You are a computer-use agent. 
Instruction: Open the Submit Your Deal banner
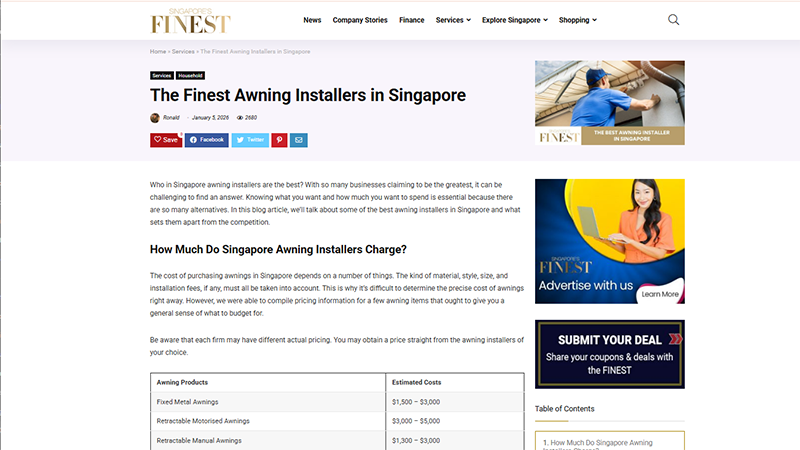(x=610, y=355)
